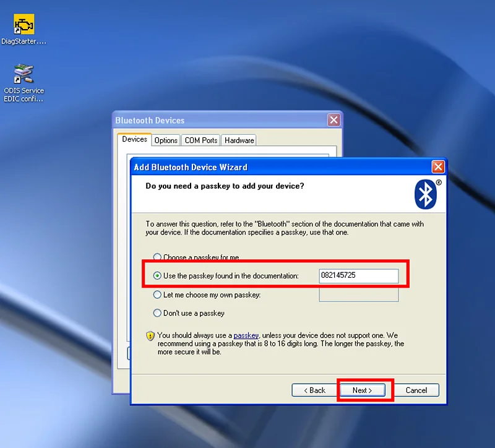The image size is (495, 448).
Task: Click the empty own-passkey text field
Action: [x=359, y=295]
